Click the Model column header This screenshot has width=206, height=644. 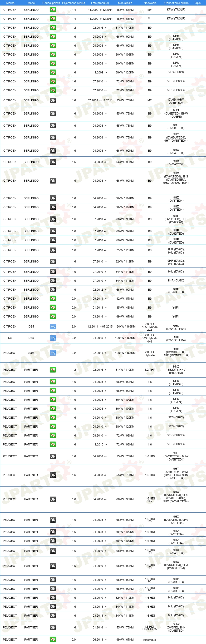tap(31, 3)
